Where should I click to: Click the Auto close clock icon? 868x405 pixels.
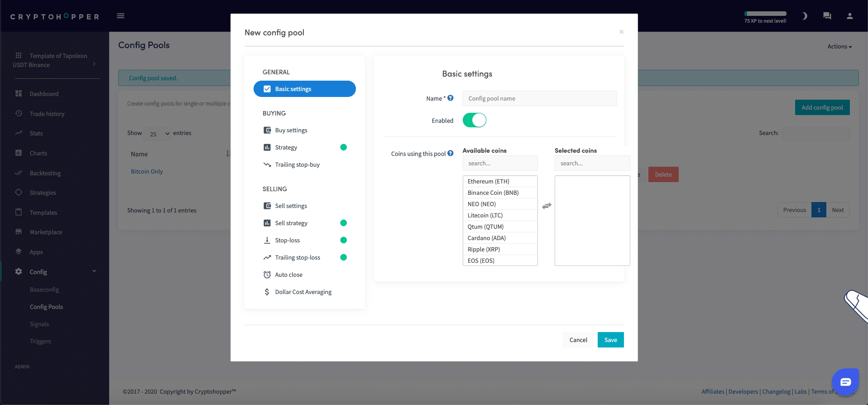pos(267,275)
